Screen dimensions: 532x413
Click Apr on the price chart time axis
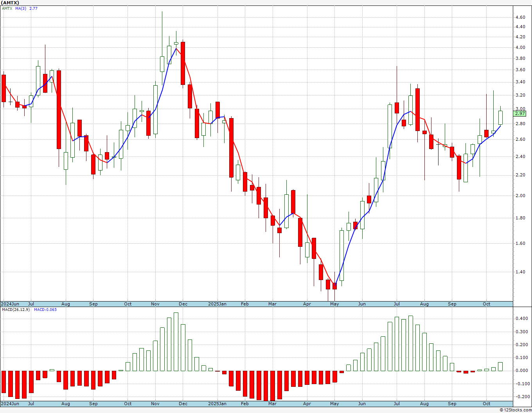click(x=307, y=304)
